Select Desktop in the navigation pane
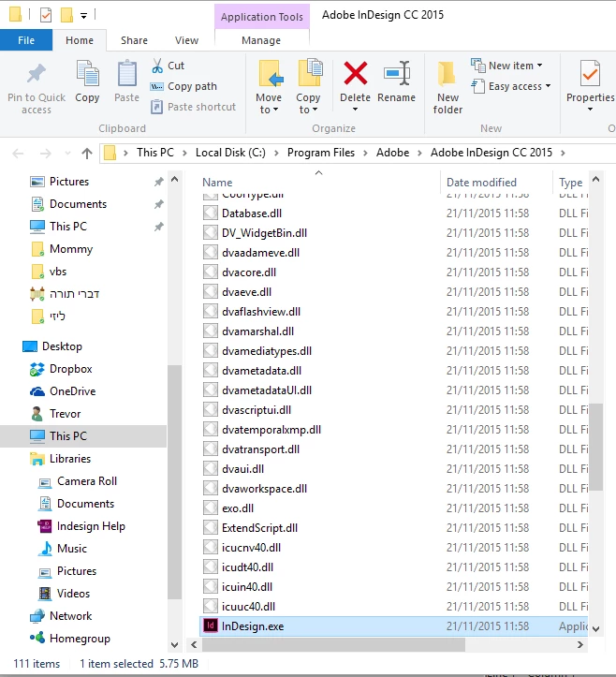Image resolution: width=616 pixels, height=677 pixels. point(51,346)
